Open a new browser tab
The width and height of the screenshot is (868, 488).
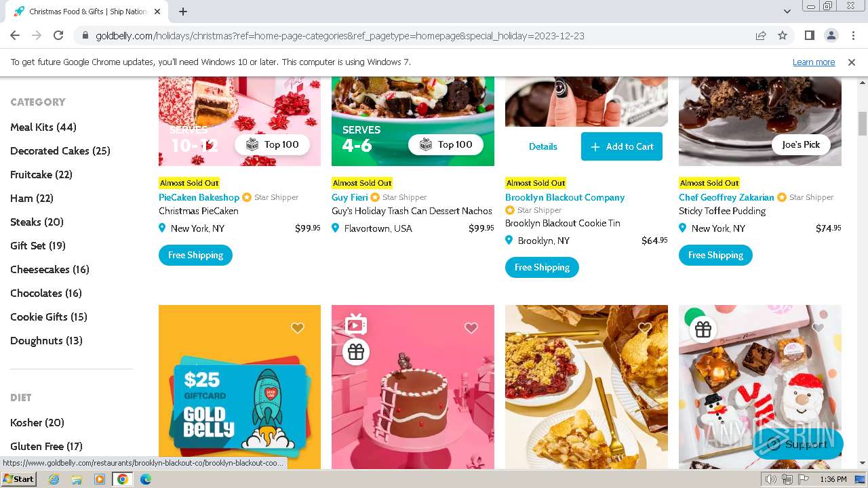point(183,12)
